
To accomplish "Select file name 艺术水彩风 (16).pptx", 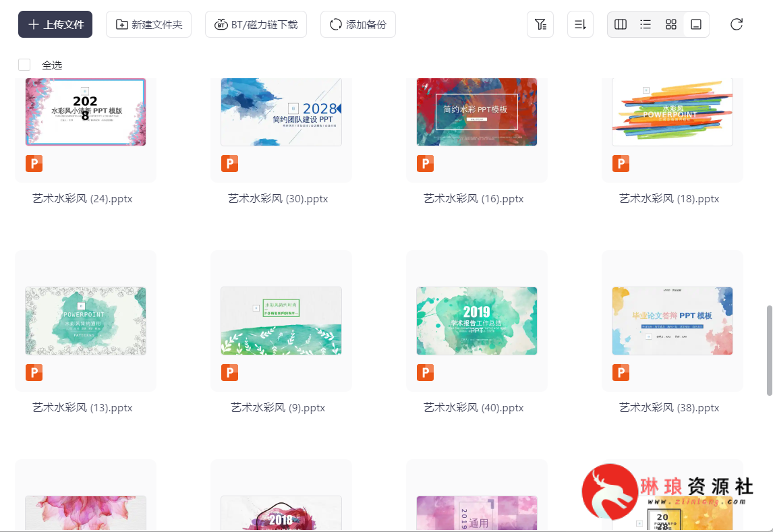I will pos(474,198).
